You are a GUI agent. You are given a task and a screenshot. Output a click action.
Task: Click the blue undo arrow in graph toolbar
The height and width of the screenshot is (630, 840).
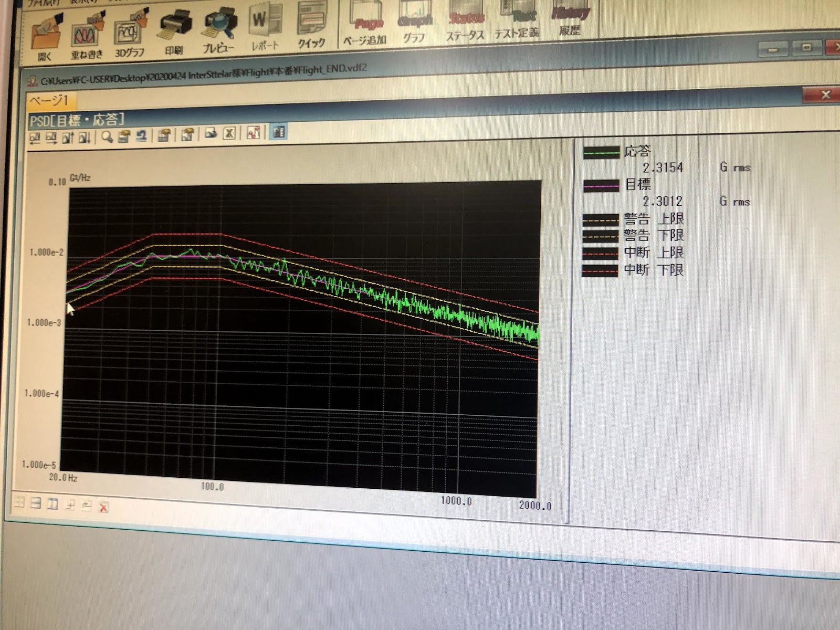pos(141,136)
